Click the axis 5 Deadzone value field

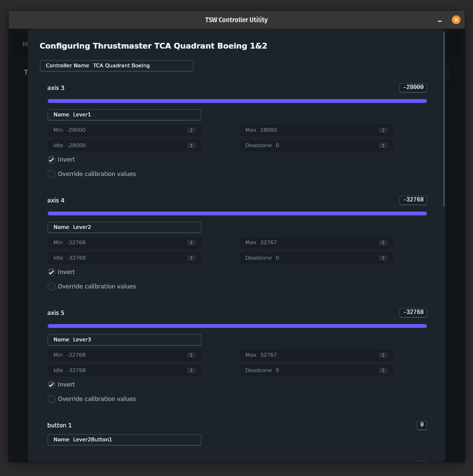[x=316, y=370]
